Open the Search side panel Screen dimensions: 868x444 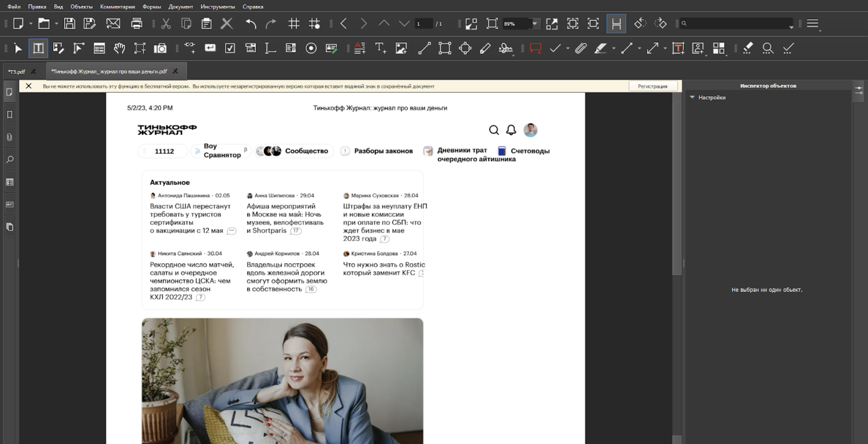[x=10, y=159]
